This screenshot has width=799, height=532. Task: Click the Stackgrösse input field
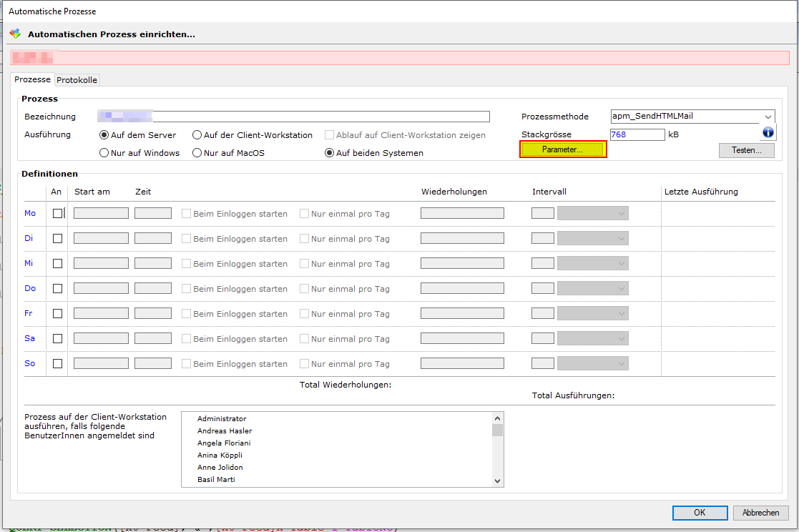[x=637, y=134]
